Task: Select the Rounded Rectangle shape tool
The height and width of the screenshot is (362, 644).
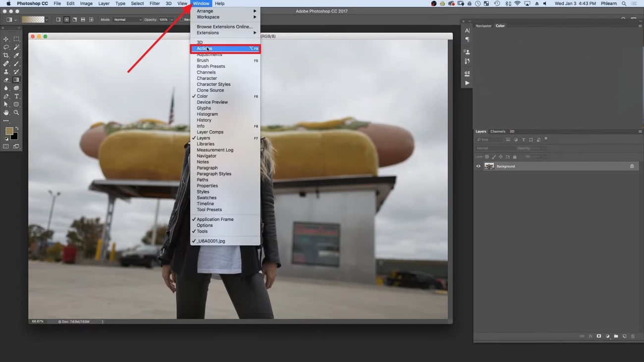Action: coord(16,104)
